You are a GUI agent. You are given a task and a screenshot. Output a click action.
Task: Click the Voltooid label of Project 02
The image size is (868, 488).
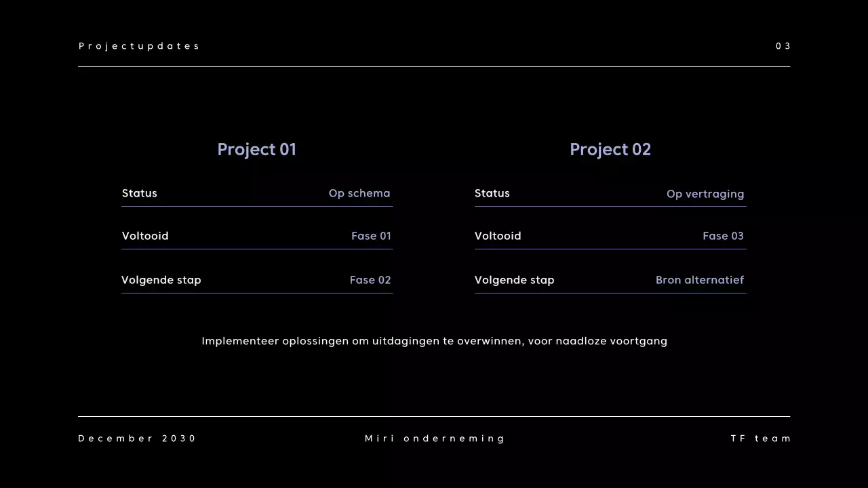[498, 236]
